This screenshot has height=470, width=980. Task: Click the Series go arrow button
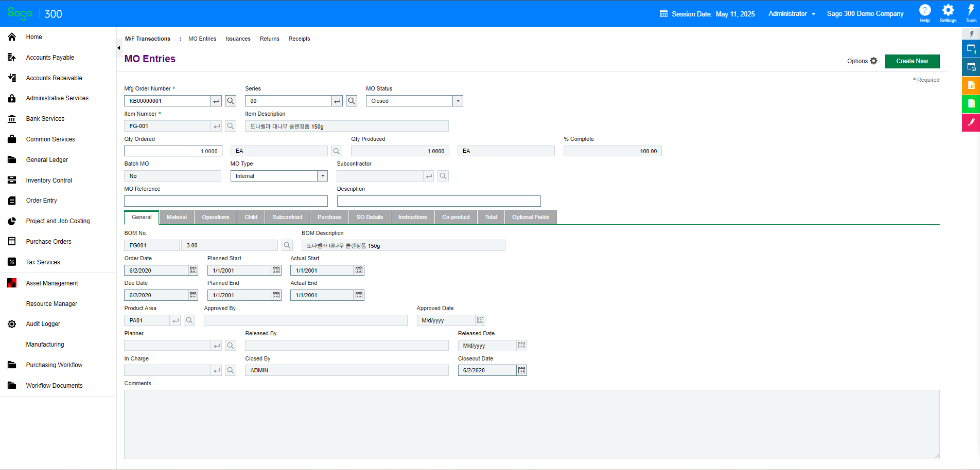[x=337, y=101]
